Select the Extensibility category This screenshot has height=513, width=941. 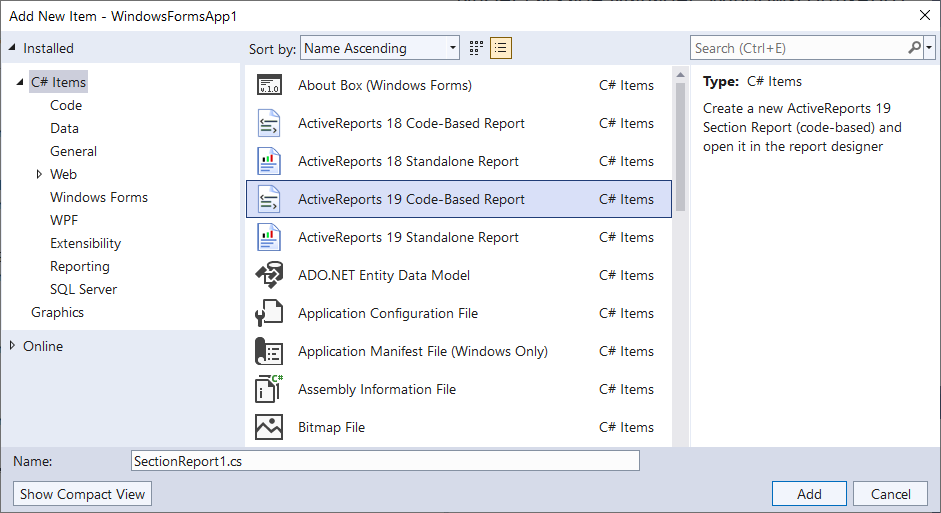click(86, 243)
